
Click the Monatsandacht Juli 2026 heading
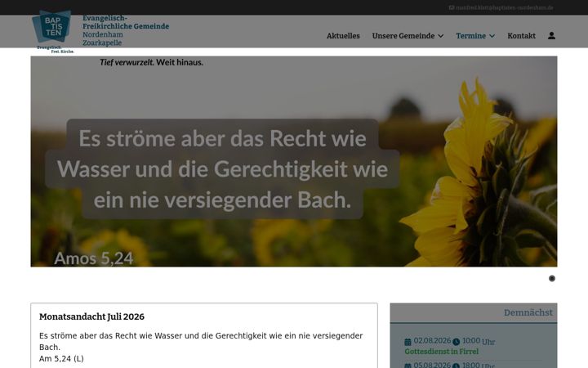tap(91, 316)
